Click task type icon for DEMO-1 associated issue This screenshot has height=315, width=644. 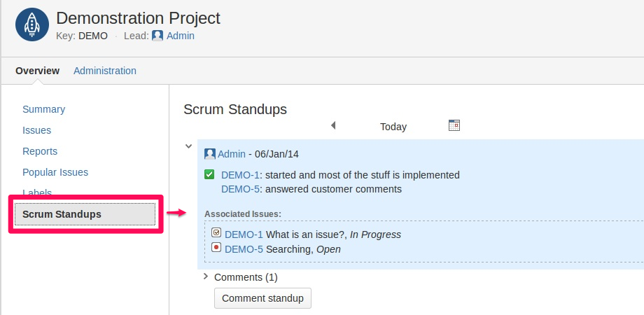pos(216,232)
